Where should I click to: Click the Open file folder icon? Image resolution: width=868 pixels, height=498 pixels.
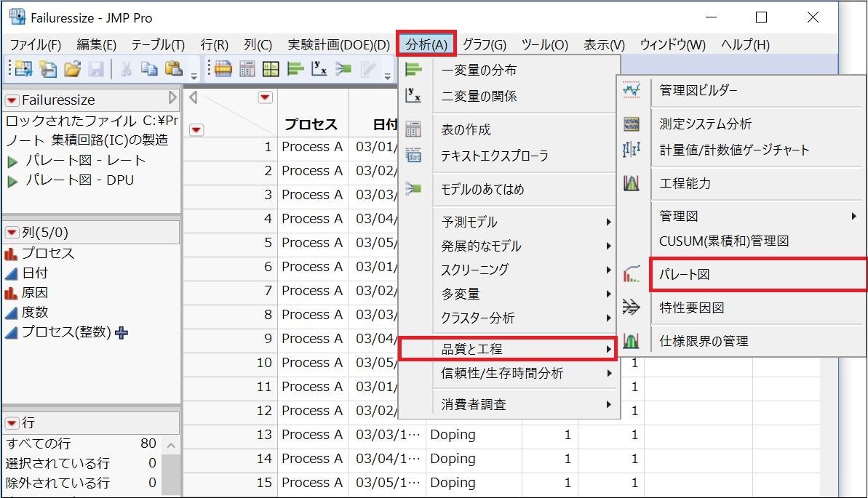pyautogui.click(x=72, y=69)
